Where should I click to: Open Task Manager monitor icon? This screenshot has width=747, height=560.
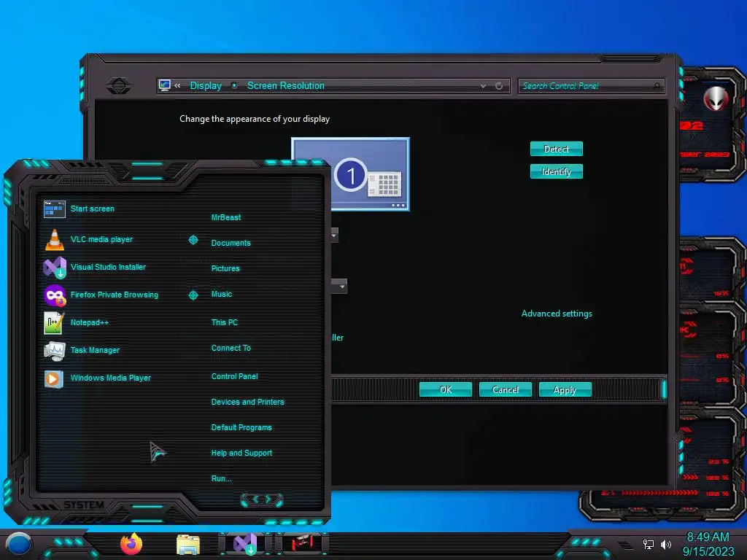coord(54,351)
